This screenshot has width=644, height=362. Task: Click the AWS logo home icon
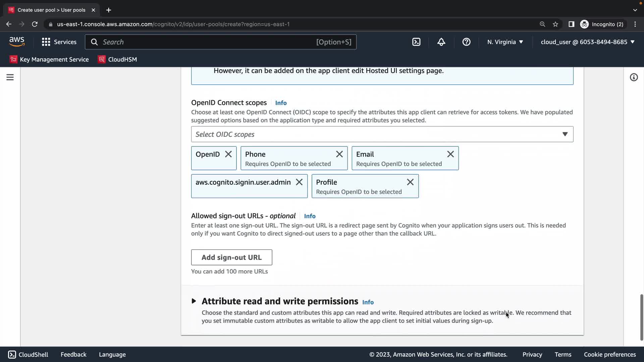pyautogui.click(x=17, y=42)
